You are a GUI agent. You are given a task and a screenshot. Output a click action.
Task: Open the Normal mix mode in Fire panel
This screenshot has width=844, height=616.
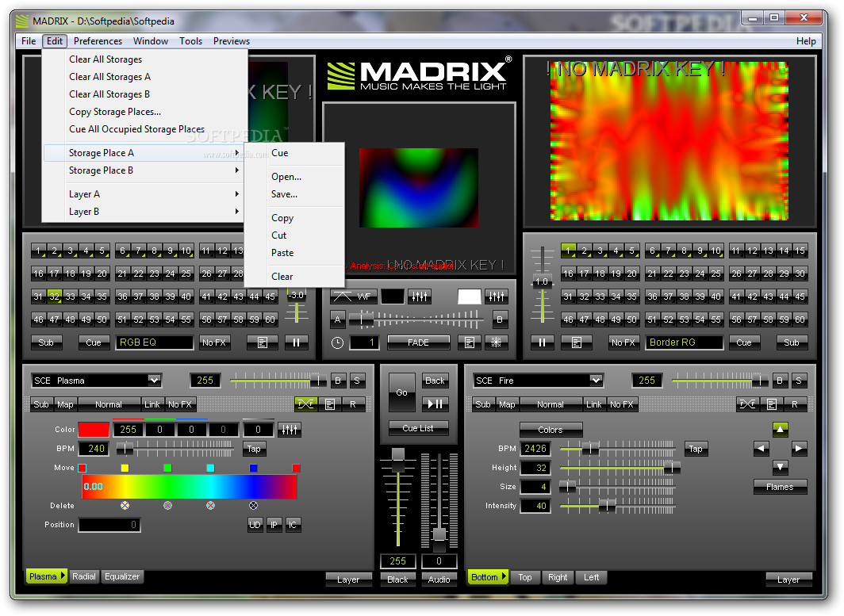coord(551,404)
